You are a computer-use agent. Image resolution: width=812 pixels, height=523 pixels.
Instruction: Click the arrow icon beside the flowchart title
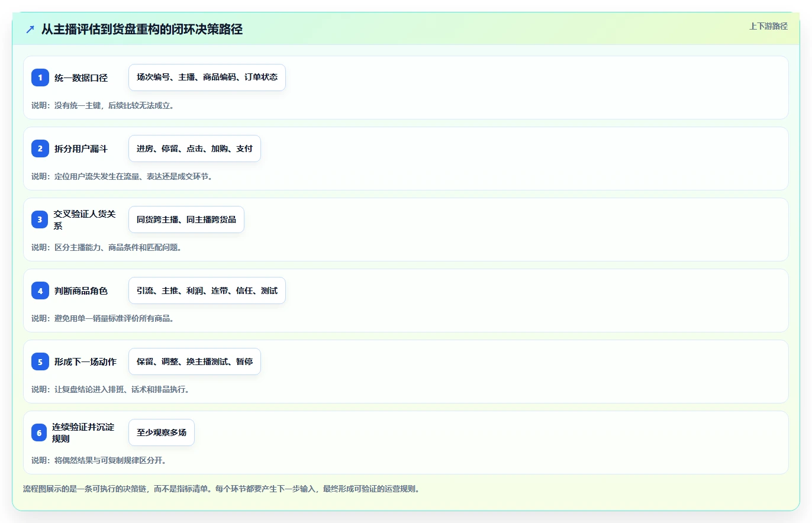(x=30, y=29)
